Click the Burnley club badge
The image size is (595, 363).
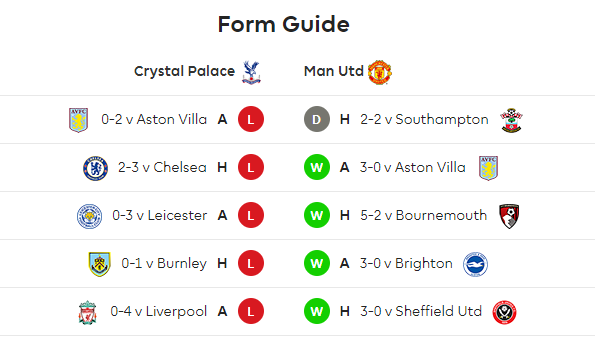99,264
